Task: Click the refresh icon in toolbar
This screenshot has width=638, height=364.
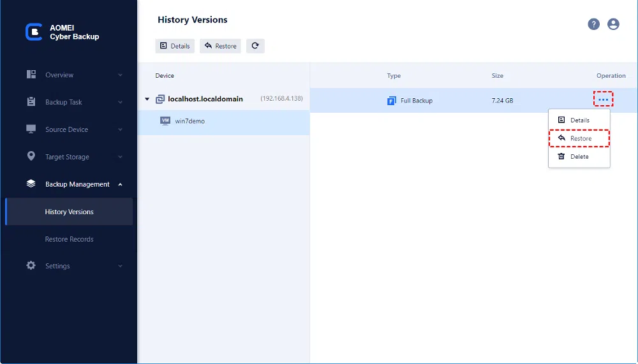Action: [x=255, y=46]
